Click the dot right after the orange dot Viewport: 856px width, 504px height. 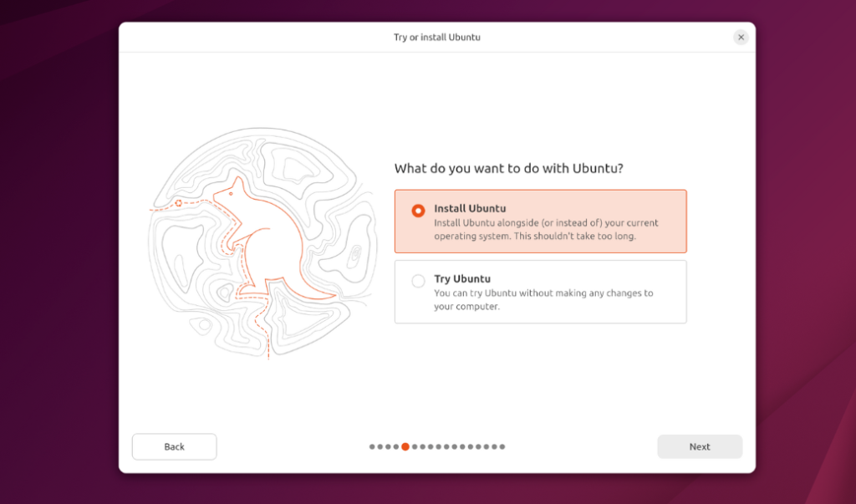click(414, 446)
